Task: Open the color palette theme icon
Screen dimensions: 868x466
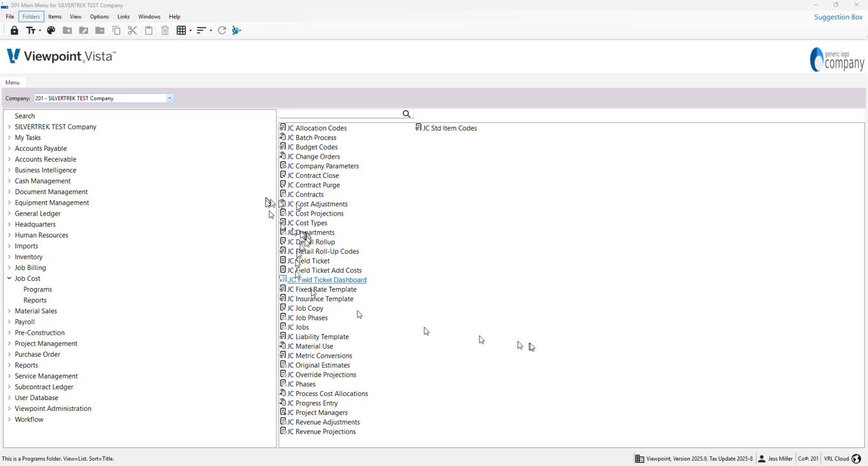Action: [x=51, y=30]
